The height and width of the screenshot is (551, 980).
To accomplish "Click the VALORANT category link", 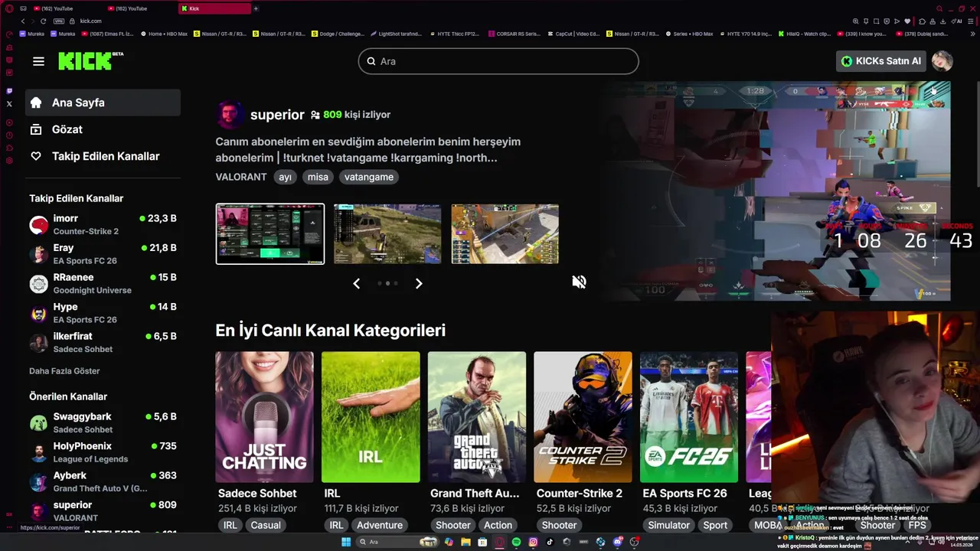I will [x=241, y=177].
